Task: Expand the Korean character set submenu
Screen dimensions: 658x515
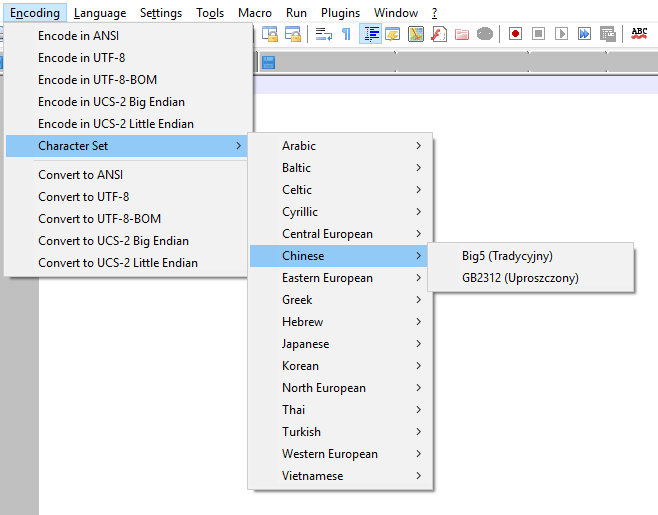Action: pyautogui.click(x=340, y=366)
